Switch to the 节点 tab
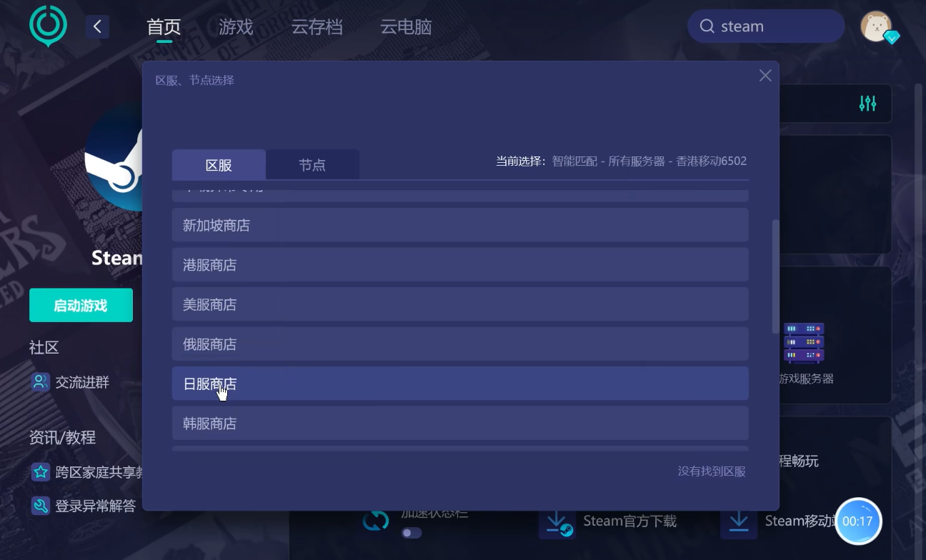 pyautogui.click(x=312, y=165)
